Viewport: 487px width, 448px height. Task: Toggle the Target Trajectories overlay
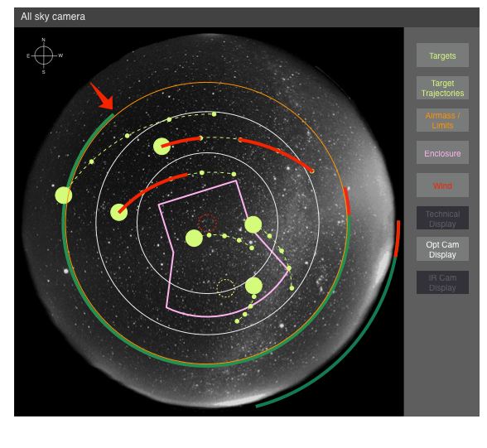coord(442,88)
